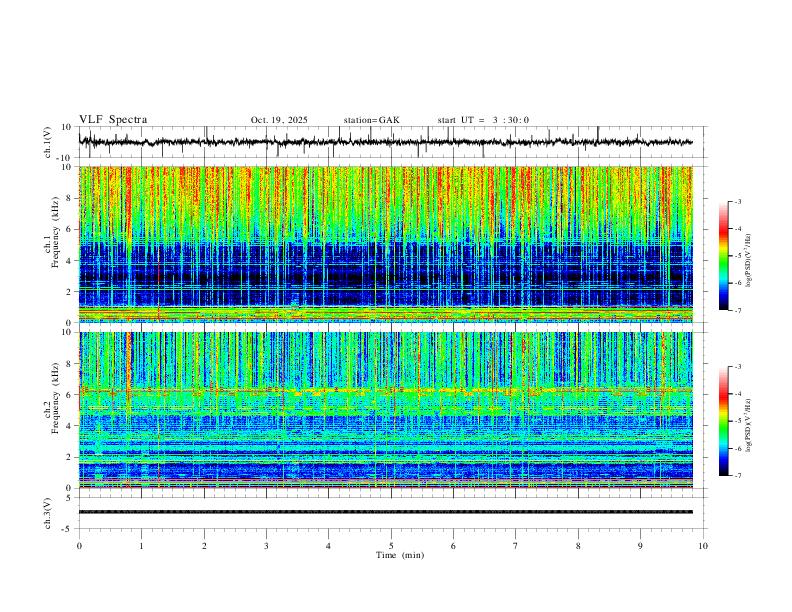Click the ch.1(V) waveform trace

385,142
